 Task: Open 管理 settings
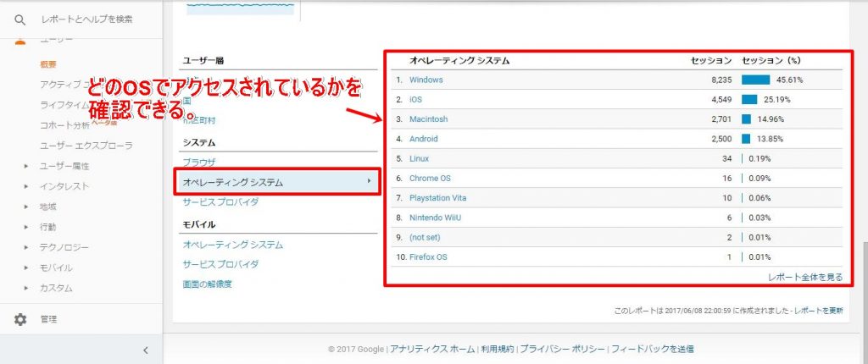[48, 319]
